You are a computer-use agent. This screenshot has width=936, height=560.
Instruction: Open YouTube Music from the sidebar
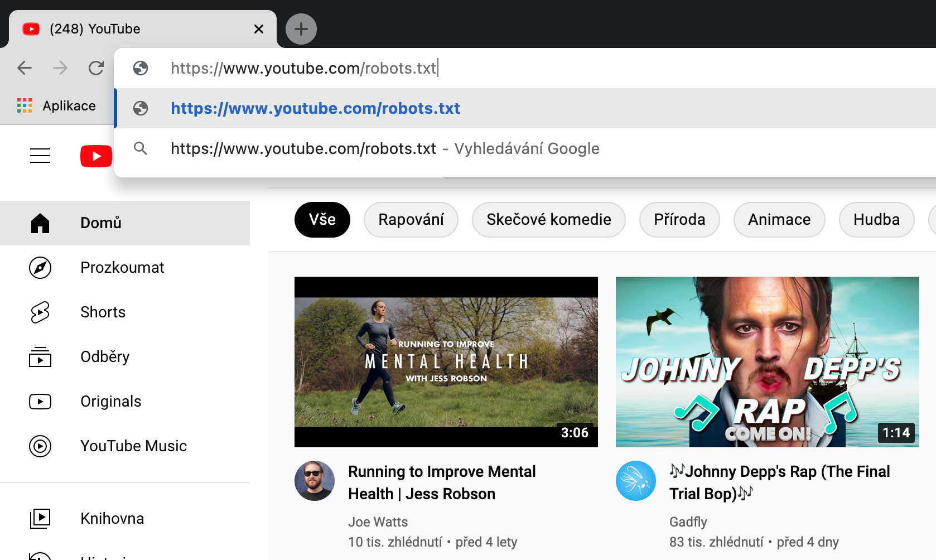[125, 446]
